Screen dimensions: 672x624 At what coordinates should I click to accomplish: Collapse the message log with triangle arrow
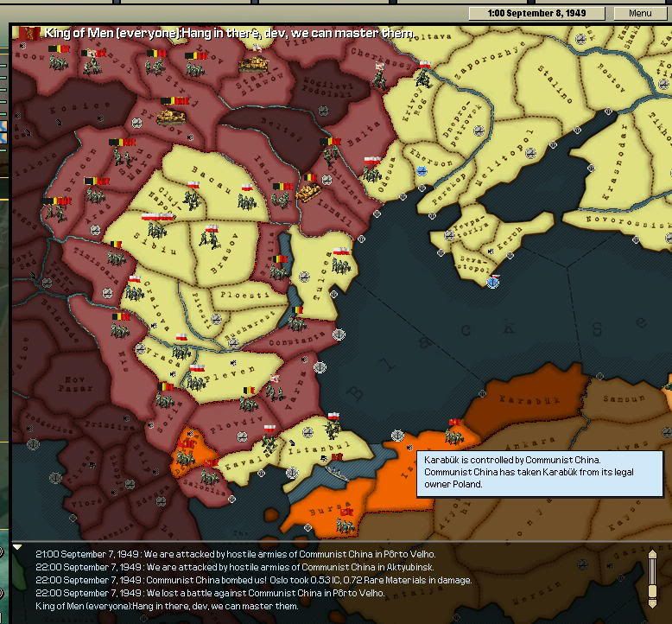point(17,547)
